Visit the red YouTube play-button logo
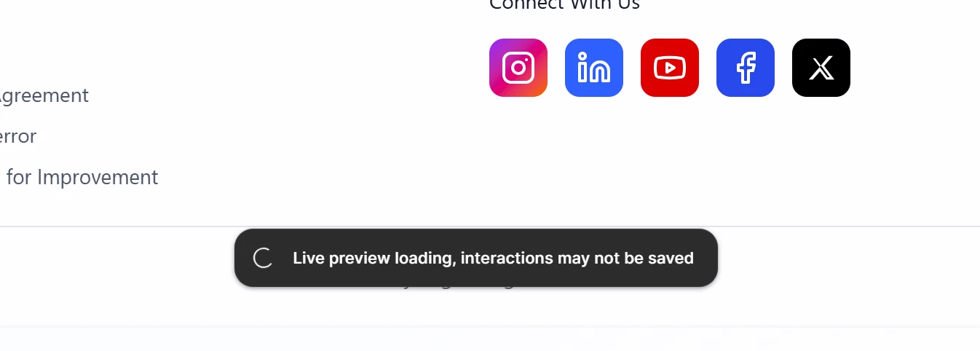The height and width of the screenshot is (351, 980). [669, 68]
